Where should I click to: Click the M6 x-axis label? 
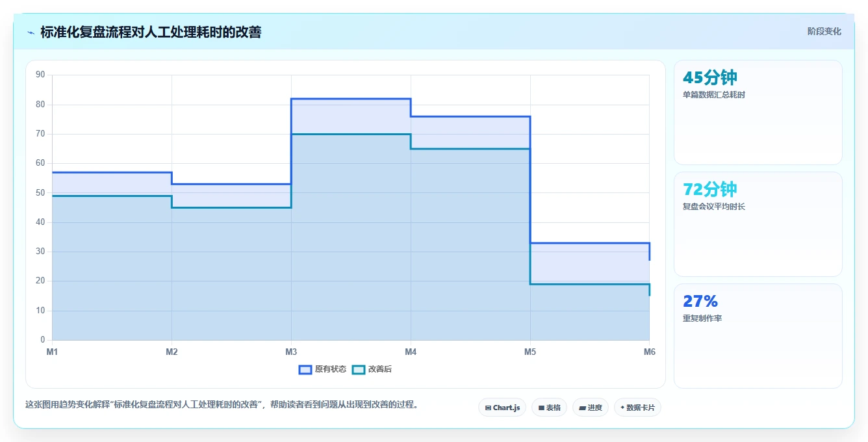coord(649,352)
